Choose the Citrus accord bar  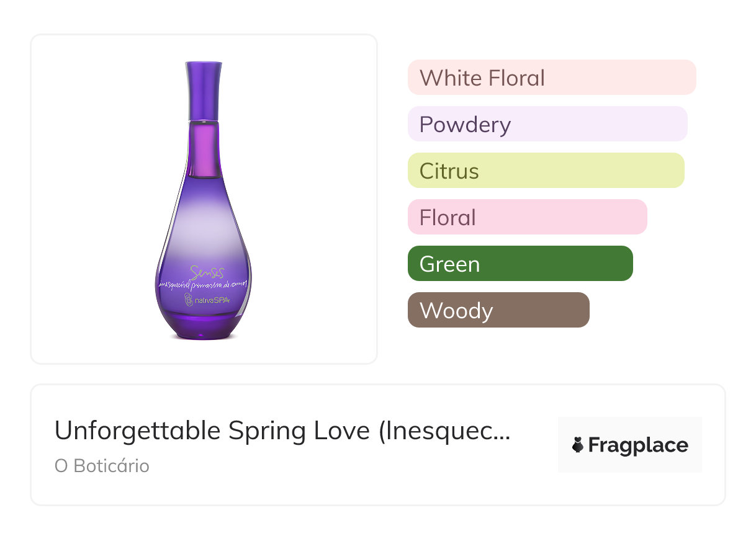pos(546,171)
